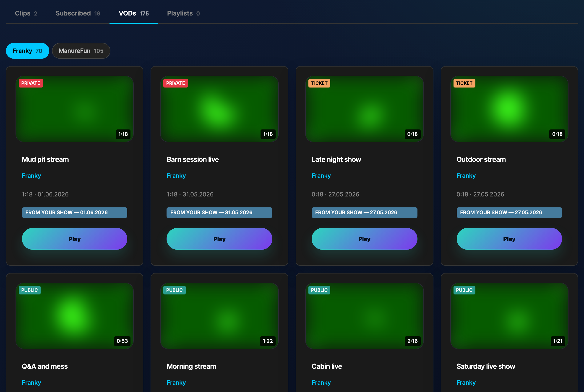
Task: Click the 1:21 duration badge
Action: point(558,341)
